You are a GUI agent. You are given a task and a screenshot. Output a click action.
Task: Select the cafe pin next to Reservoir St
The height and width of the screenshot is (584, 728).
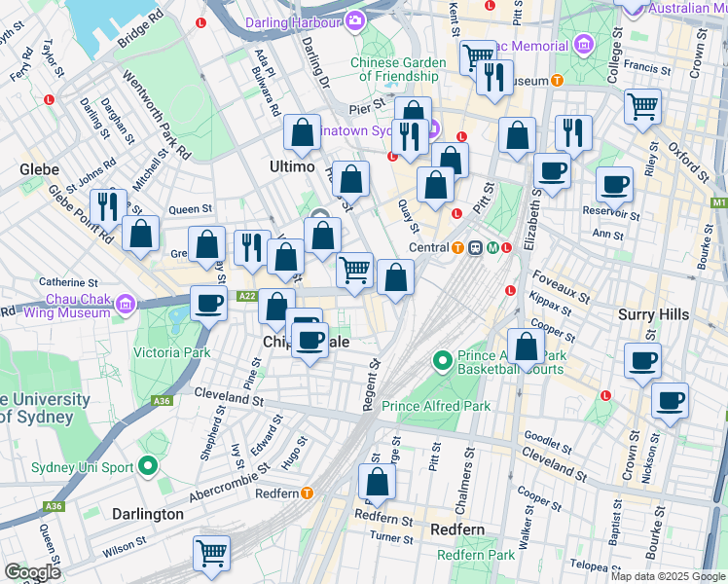coord(614,186)
